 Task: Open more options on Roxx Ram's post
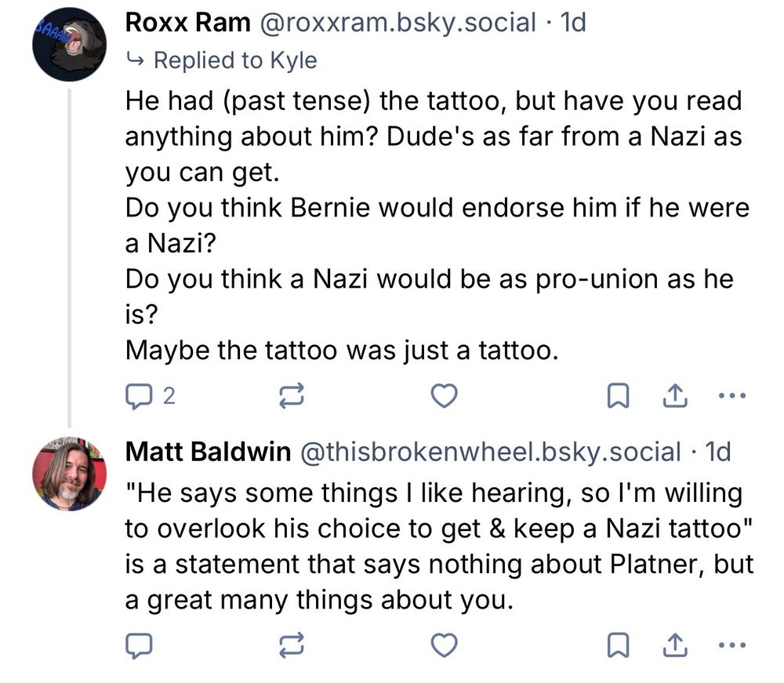[x=731, y=398]
